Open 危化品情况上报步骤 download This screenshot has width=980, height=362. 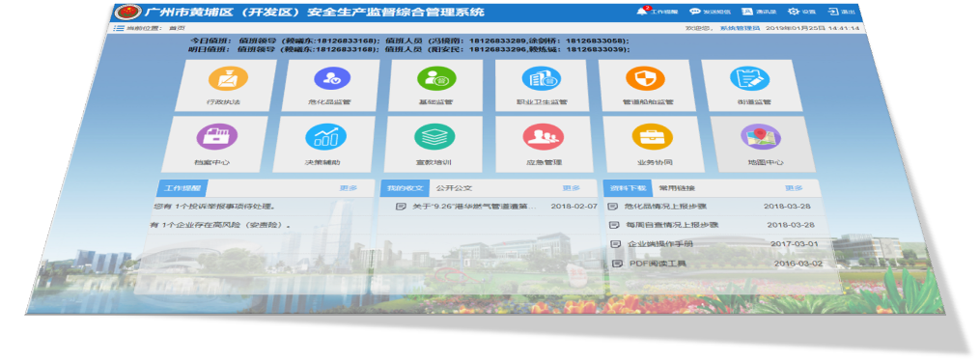[665, 206]
